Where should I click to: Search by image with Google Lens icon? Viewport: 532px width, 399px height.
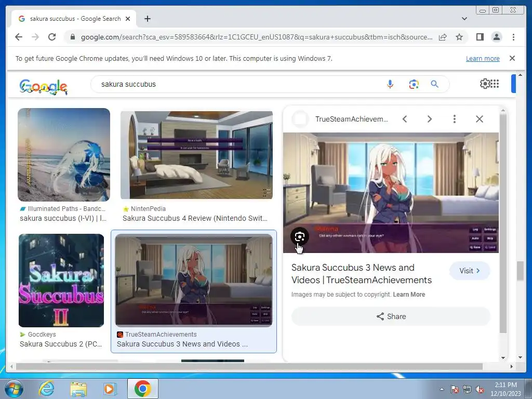(414, 84)
